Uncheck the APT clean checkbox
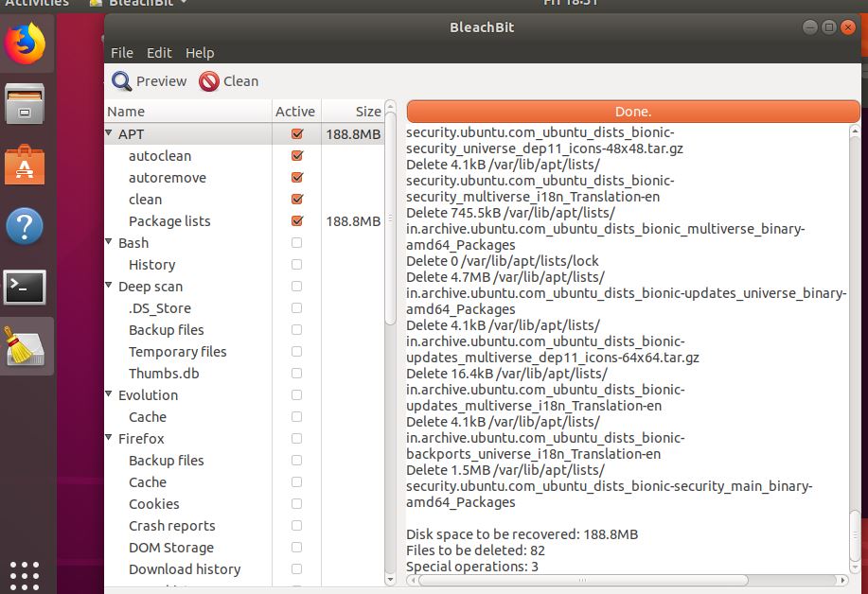Image resolution: width=868 pixels, height=594 pixels. (x=297, y=199)
